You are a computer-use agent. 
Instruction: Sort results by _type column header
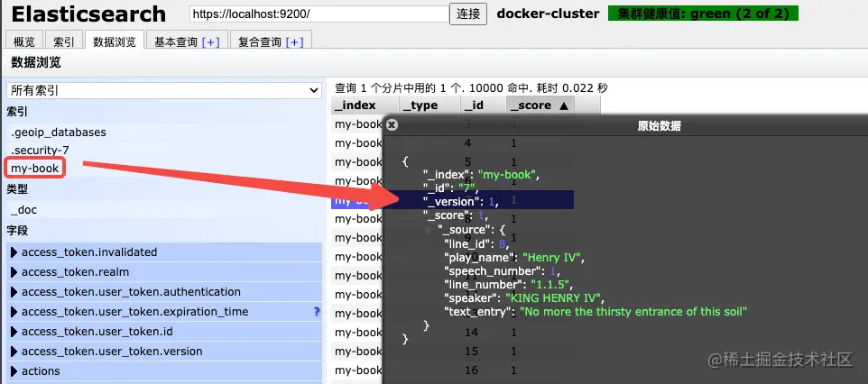point(429,105)
